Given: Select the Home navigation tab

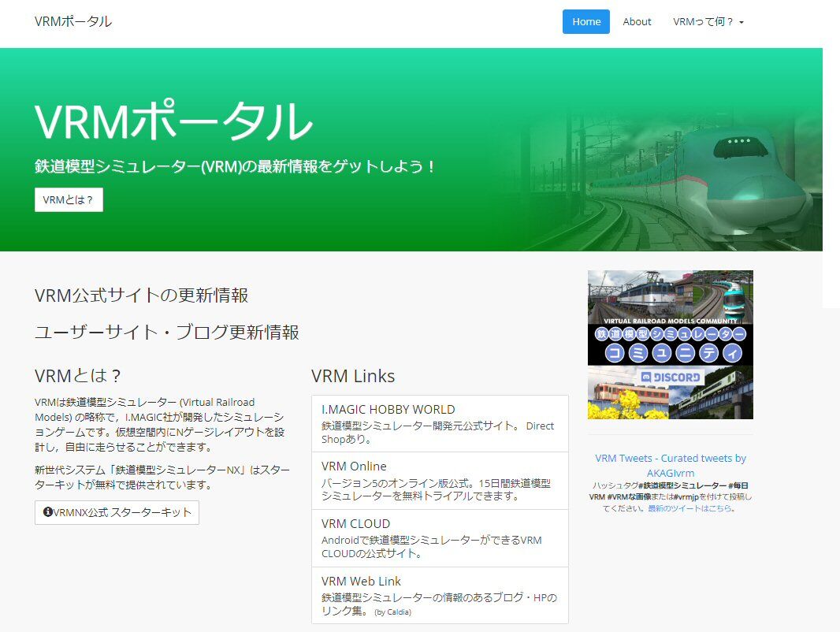Looking at the screenshot, I should pos(585,21).
